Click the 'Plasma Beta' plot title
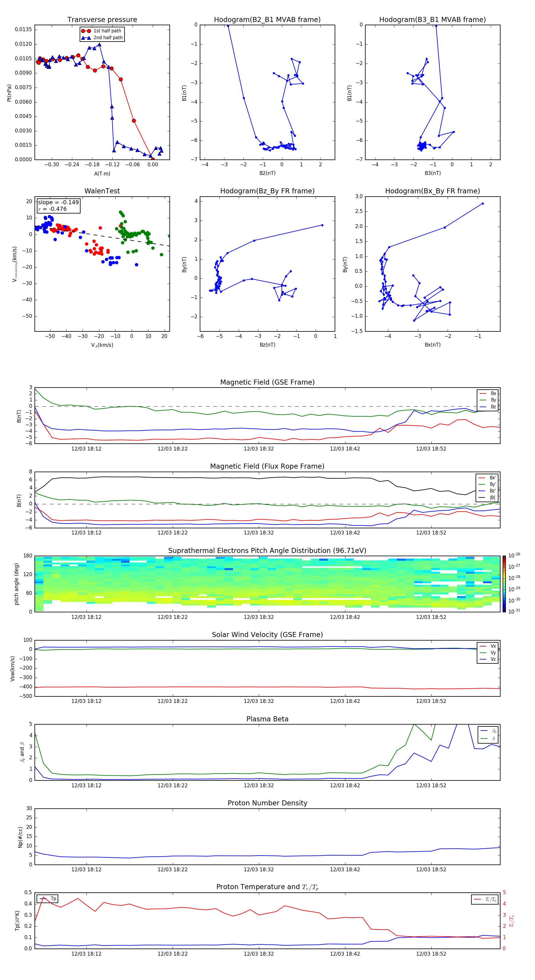 click(x=267, y=719)
